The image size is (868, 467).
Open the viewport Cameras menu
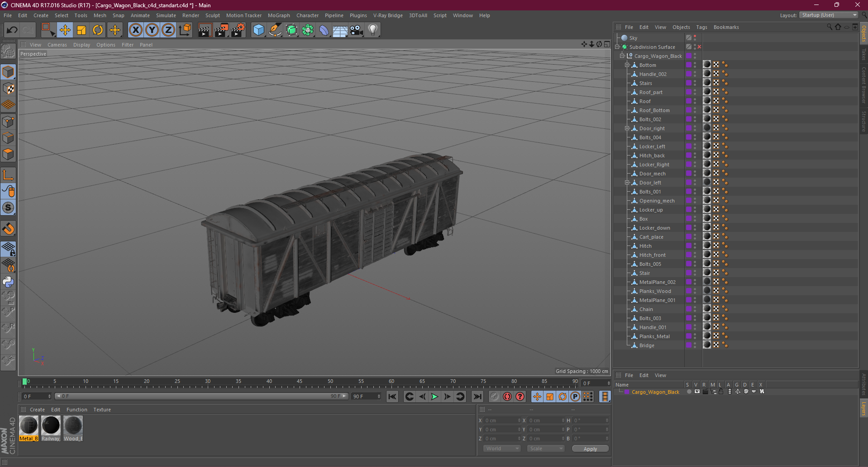(57, 45)
